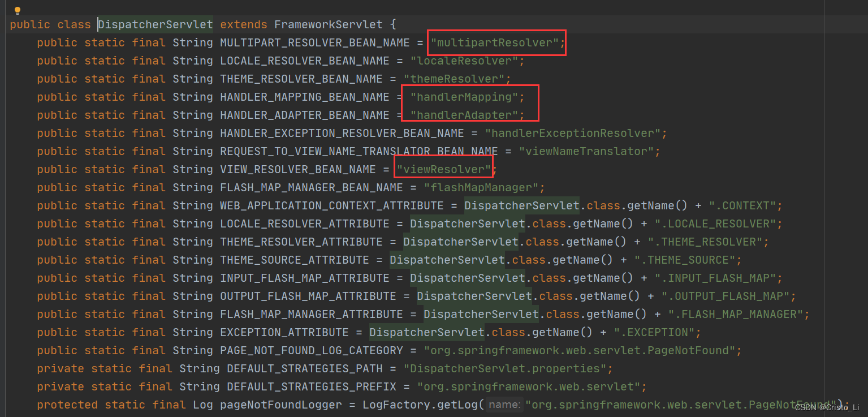
Task: Click the MULTIPART_RESOLVER_BEAN_NAME constant
Action: [x=315, y=42]
